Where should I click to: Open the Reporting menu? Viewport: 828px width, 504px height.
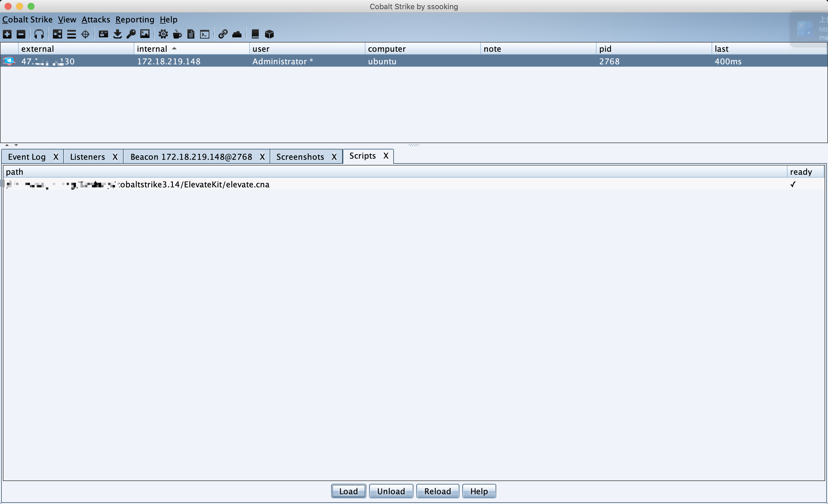pyautogui.click(x=135, y=20)
